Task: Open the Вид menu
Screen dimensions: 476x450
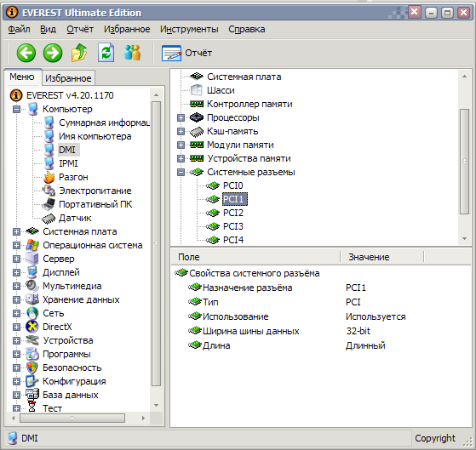Action: click(48, 29)
